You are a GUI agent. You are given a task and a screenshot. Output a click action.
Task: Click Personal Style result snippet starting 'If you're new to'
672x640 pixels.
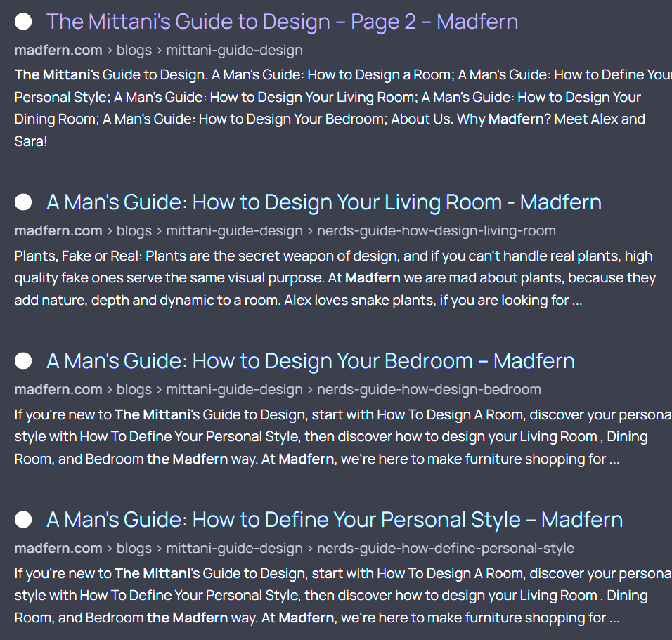tap(343, 596)
